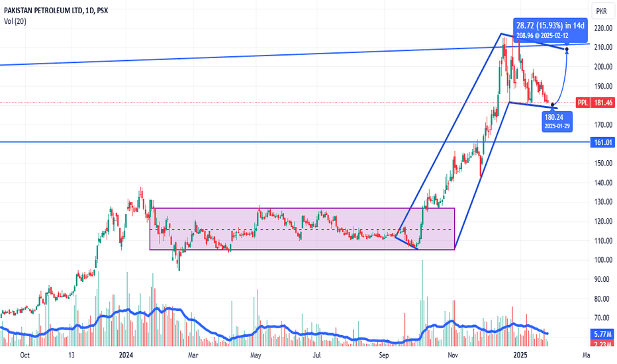
Task: Click the Jul time axis label
Action: 316,355
